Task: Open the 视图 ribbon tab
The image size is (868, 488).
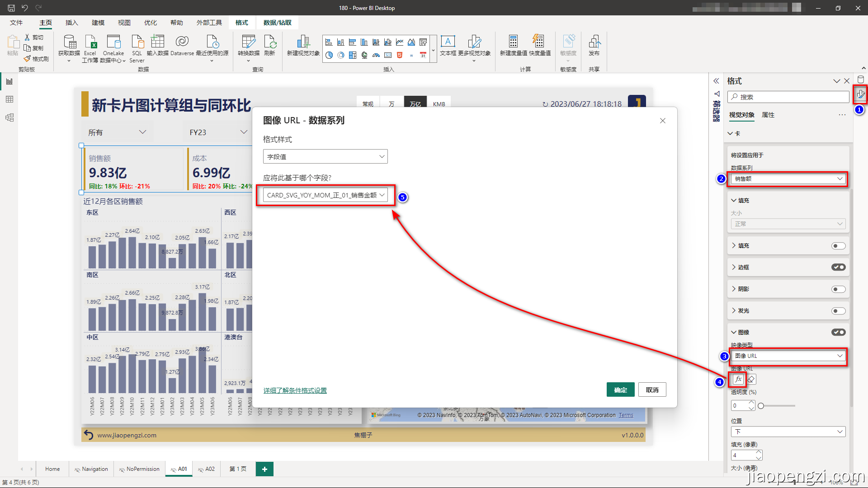Action: (123, 22)
